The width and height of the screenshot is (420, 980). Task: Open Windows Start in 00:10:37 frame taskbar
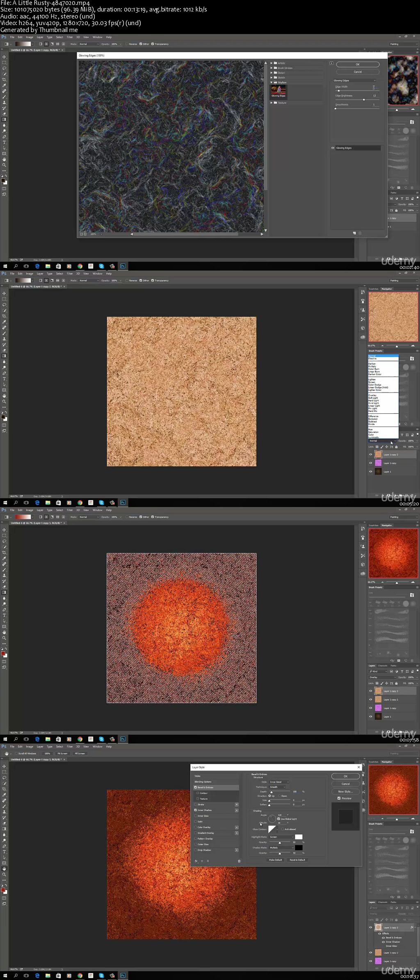pos(5,975)
